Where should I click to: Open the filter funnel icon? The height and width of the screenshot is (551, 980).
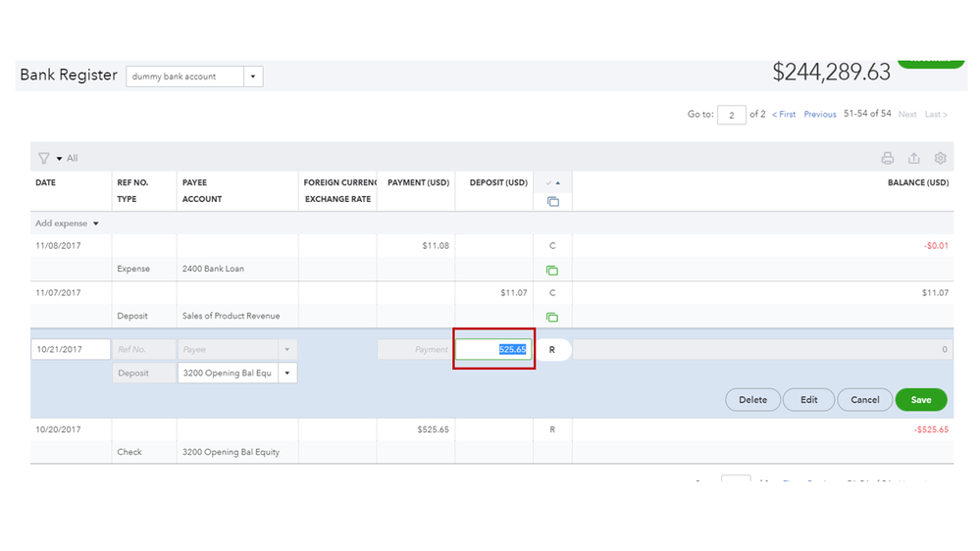point(44,158)
